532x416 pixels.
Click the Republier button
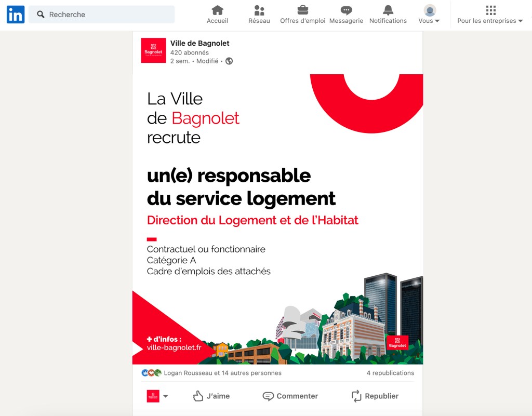point(375,396)
